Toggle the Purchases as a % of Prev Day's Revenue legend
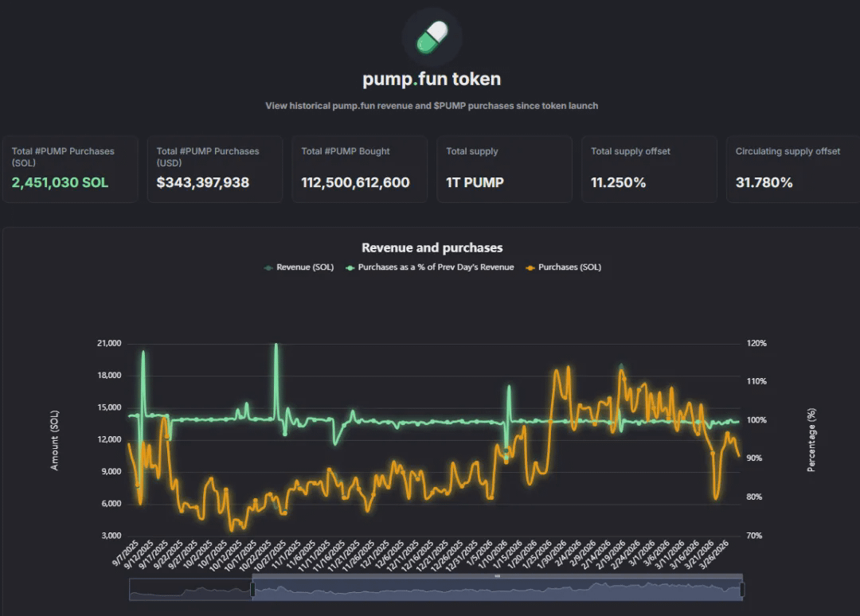This screenshot has width=860, height=616. 430,267
